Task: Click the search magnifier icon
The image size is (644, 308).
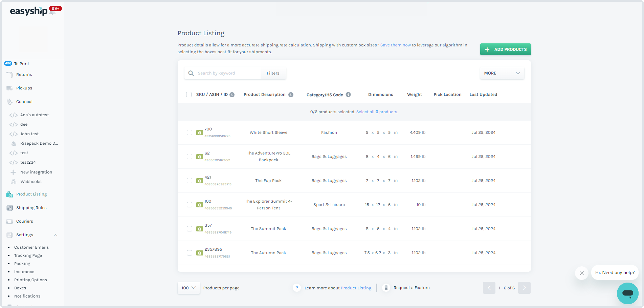Action: pos(191,73)
